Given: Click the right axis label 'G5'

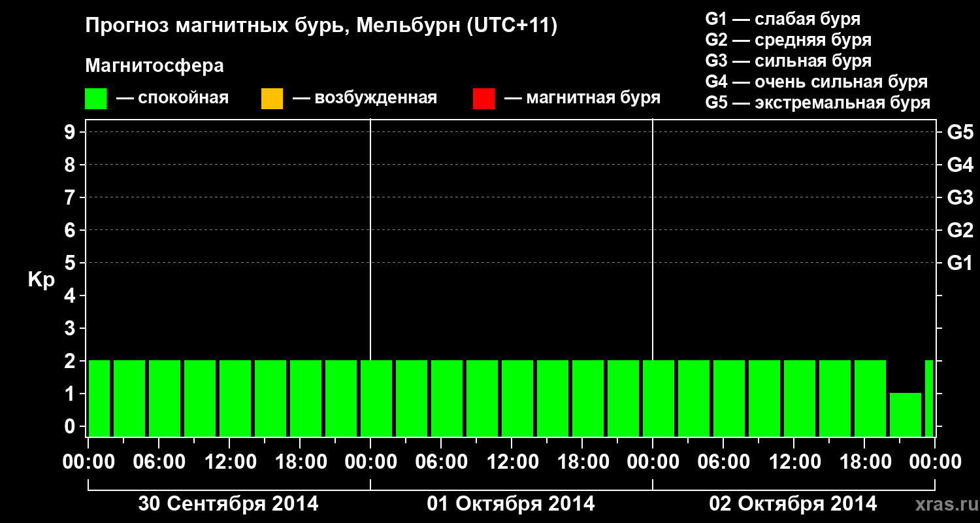Looking at the screenshot, I should pyautogui.click(x=960, y=132).
